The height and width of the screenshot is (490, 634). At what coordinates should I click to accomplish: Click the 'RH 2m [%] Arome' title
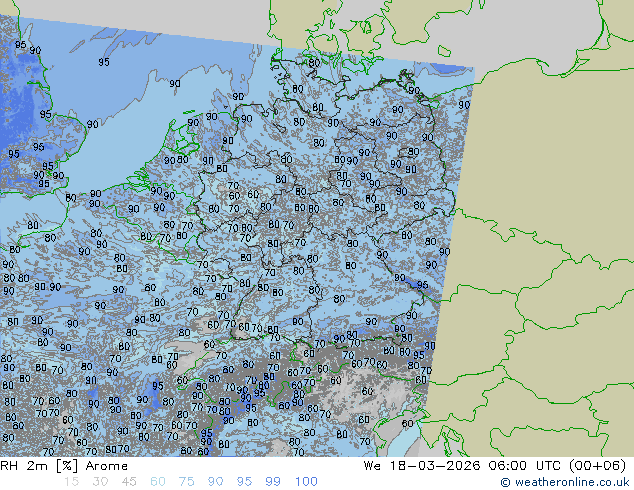click(x=65, y=466)
